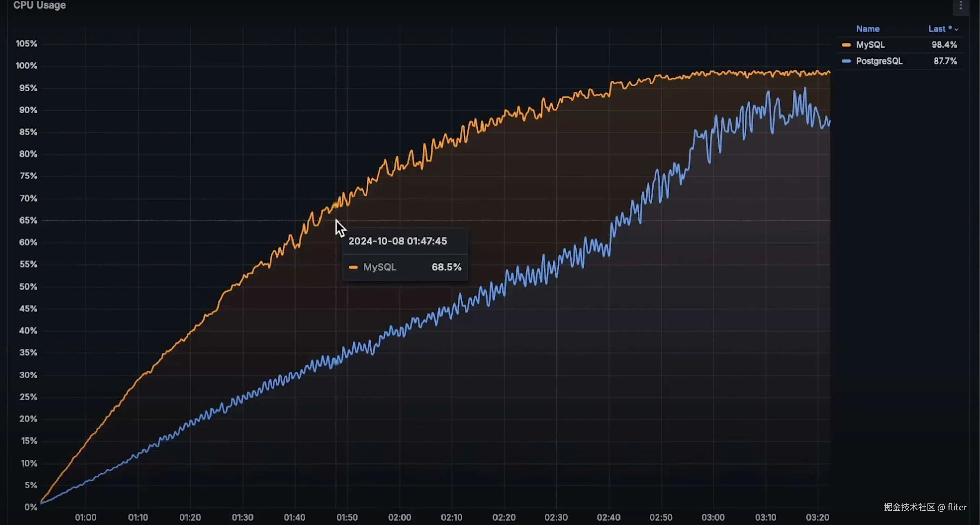
Task: Click the 01:00 x-axis time label
Action: [85, 517]
